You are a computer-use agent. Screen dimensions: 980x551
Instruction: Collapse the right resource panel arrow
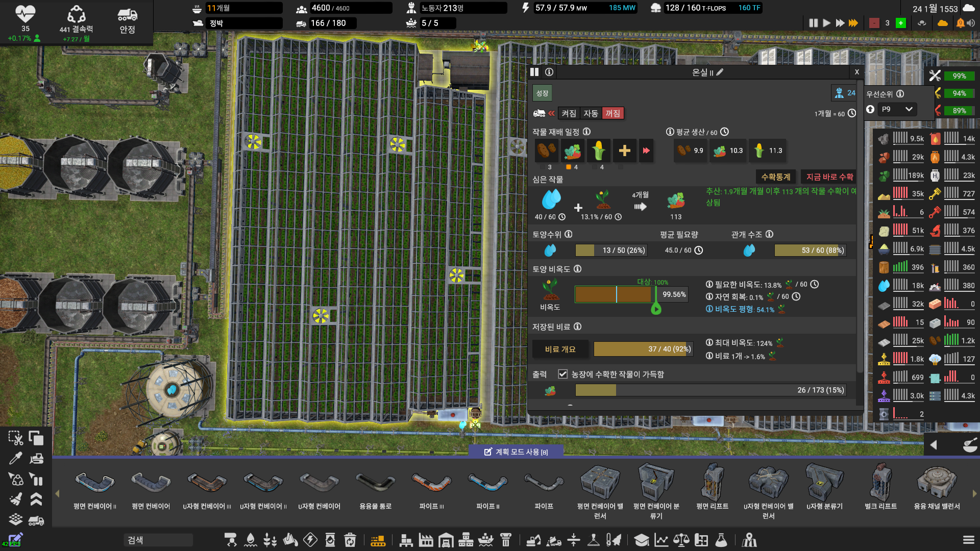[934, 445]
